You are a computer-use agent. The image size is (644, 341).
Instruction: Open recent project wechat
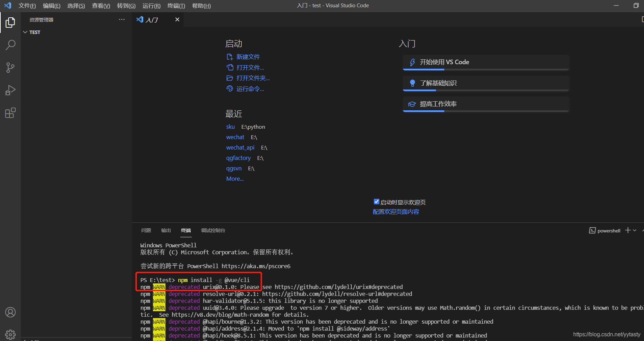(235, 137)
